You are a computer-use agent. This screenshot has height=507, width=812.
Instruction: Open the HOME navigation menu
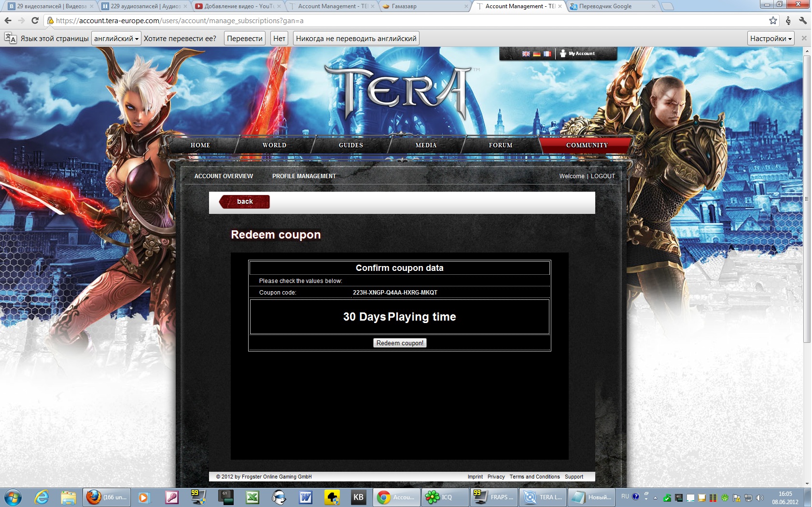[200, 145]
